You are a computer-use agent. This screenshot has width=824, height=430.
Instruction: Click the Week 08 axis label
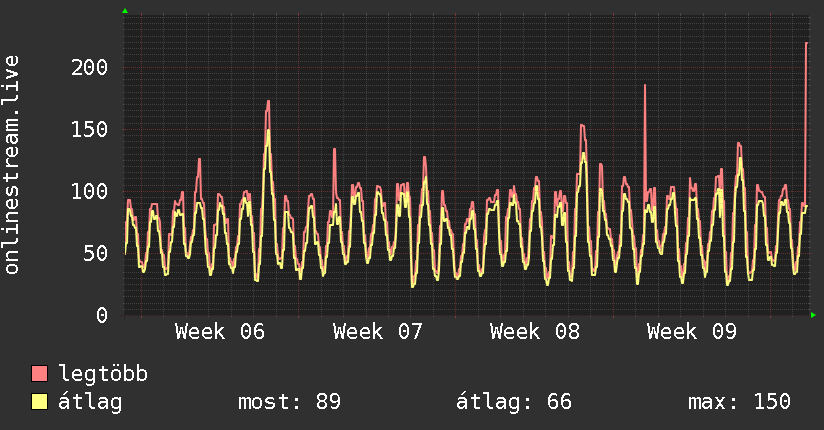pos(535,331)
